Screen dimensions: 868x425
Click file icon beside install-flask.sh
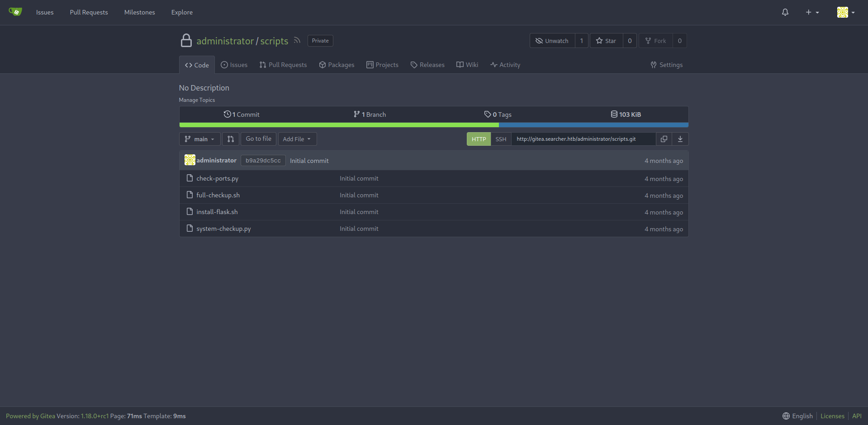190,211
